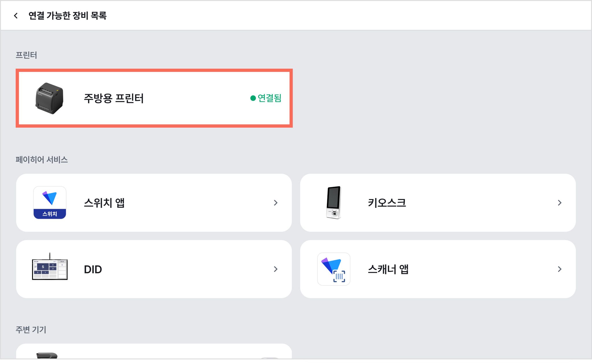Open the 스위치 앱 logo icon
The image size is (592, 364).
(50, 203)
